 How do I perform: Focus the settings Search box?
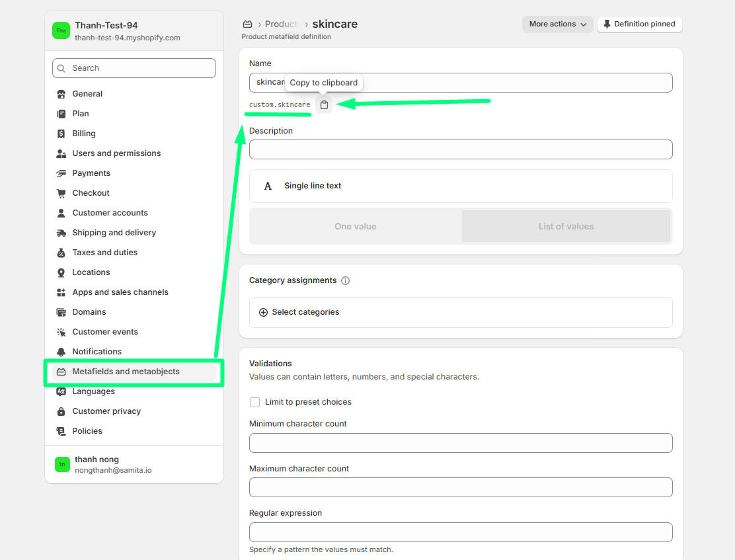134,68
